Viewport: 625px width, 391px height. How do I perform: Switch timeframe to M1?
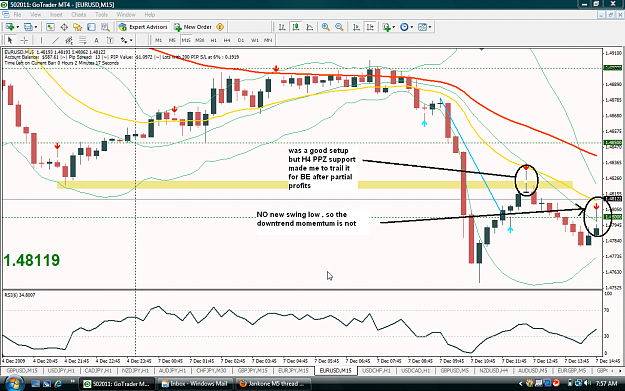click(159, 40)
